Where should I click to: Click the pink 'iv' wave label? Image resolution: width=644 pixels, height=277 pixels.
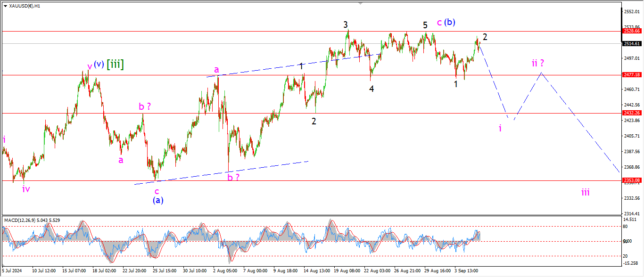pos(26,189)
